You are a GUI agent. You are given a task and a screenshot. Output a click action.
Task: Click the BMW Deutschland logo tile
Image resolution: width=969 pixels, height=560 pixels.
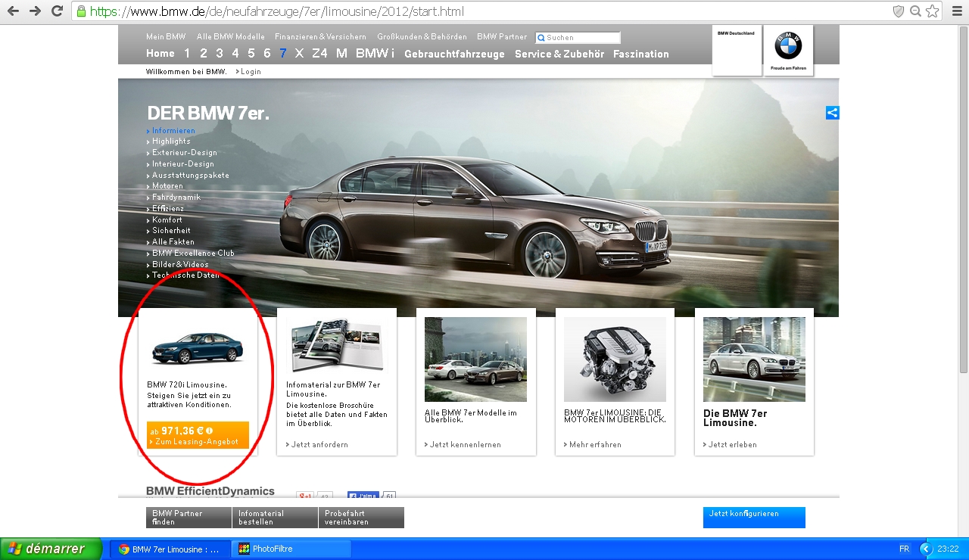tap(737, 50)
